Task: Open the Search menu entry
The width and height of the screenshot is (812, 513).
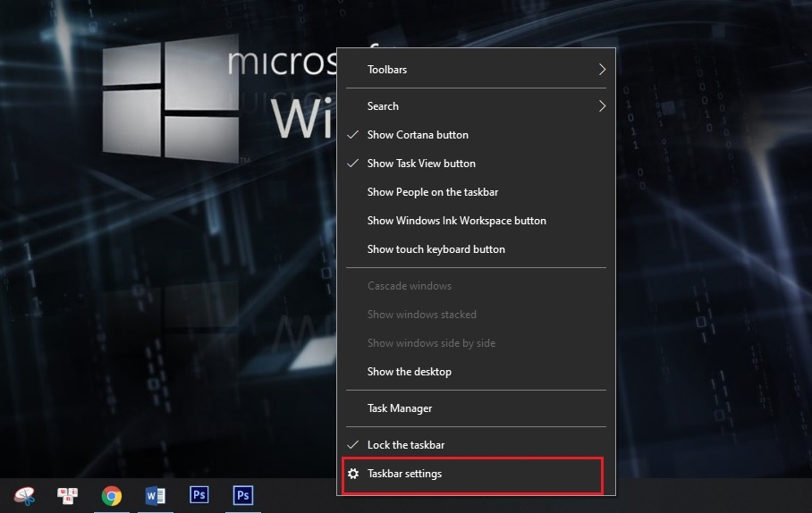Action: (x=477, y=106)
